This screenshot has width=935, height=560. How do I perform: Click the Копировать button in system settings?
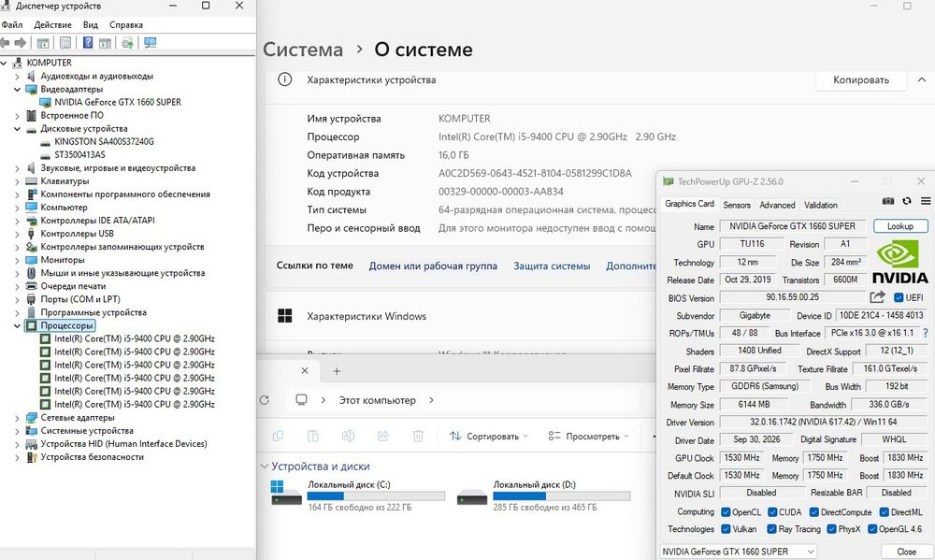(861, 79)
